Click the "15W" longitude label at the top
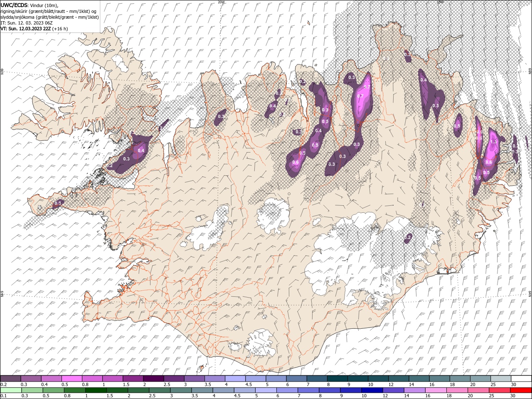 pos(440,2)
